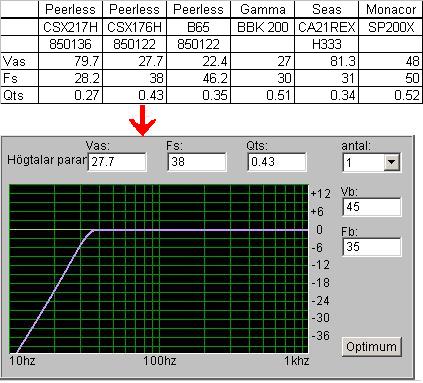Image resolution: width=423 pixels, height=383 pixels.
Task: Click the Vas row label in table
Action: coord(14,61)
